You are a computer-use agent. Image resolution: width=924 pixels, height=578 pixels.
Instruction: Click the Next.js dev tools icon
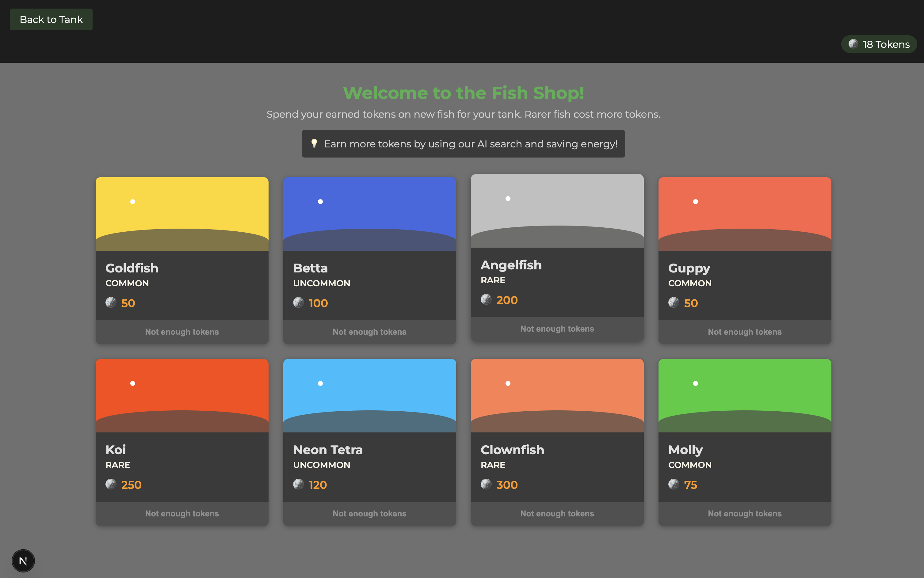(x=23, y=561)
